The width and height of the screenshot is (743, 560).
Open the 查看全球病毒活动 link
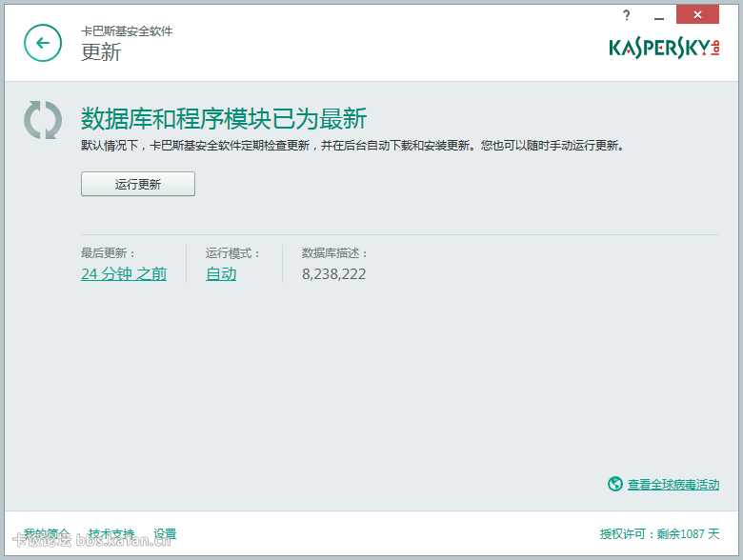click(673, 485)
